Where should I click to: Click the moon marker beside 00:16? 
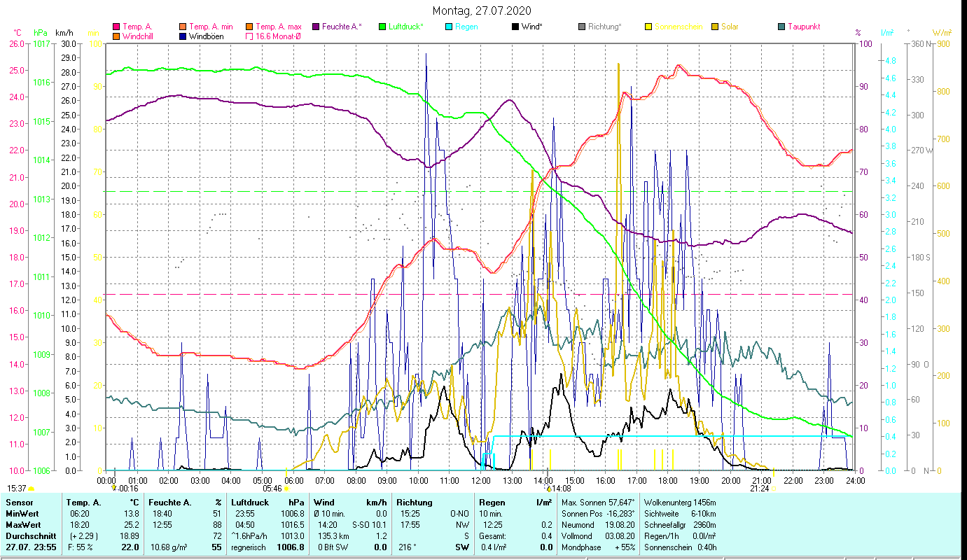(114, 488)
